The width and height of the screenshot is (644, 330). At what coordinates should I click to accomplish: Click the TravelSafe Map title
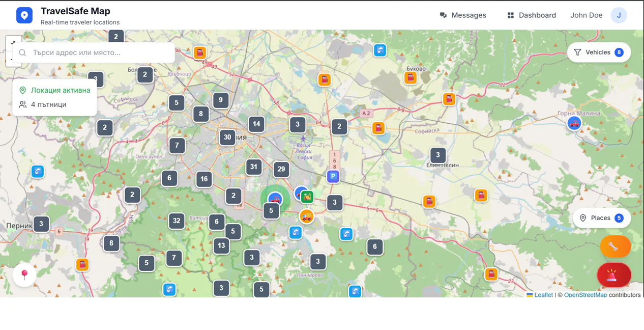[75, 11]
